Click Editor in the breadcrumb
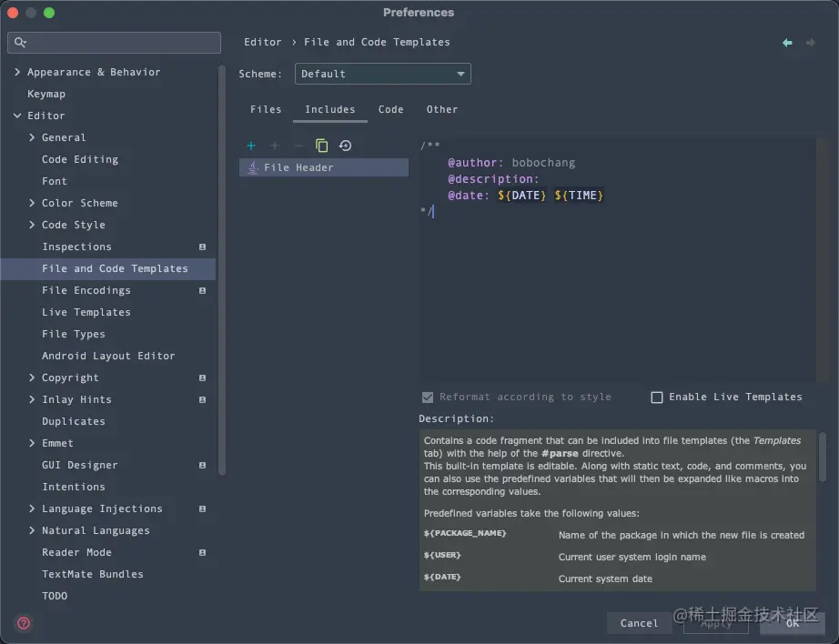 (263, 42)
